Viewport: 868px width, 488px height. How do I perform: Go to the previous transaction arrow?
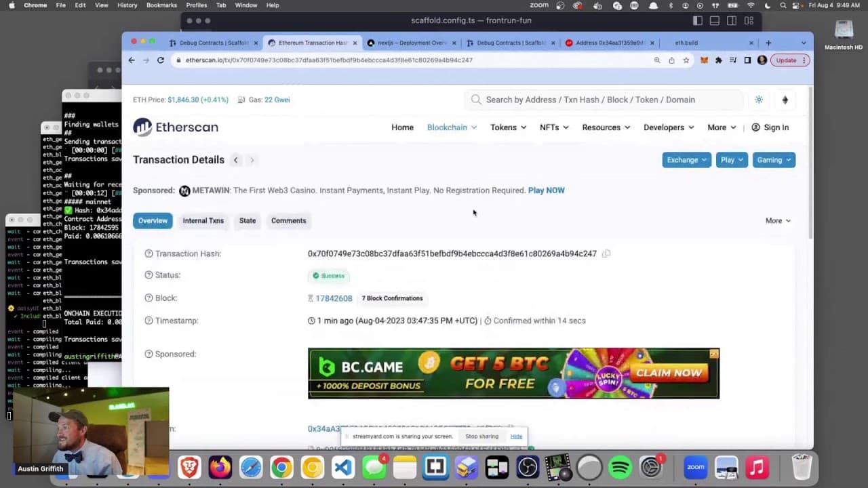pyautogui.click(x=235, y=160)
